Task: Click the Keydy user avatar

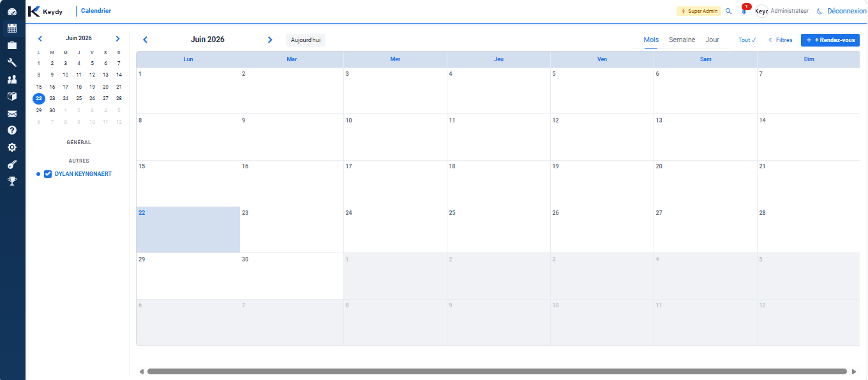Action: [x=761, y=11]
